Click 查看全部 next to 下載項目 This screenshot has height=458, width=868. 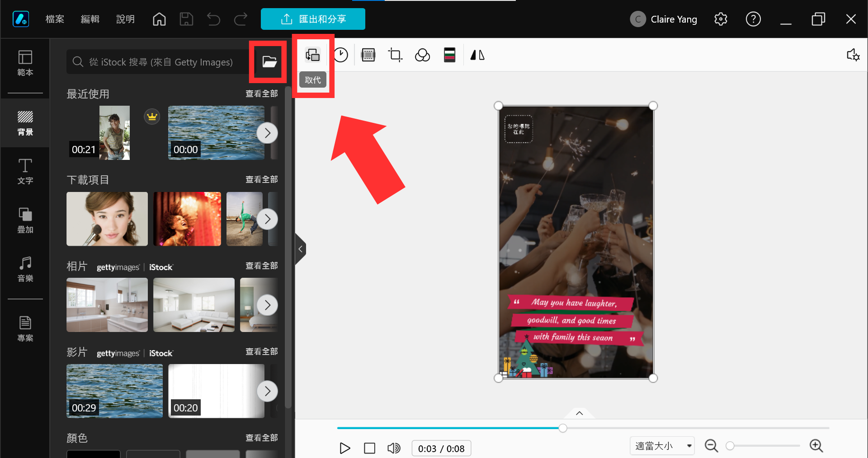[261, 179]
